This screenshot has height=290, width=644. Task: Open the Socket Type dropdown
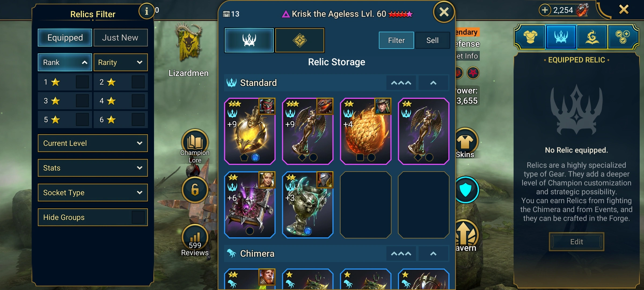tap(93, 193)
